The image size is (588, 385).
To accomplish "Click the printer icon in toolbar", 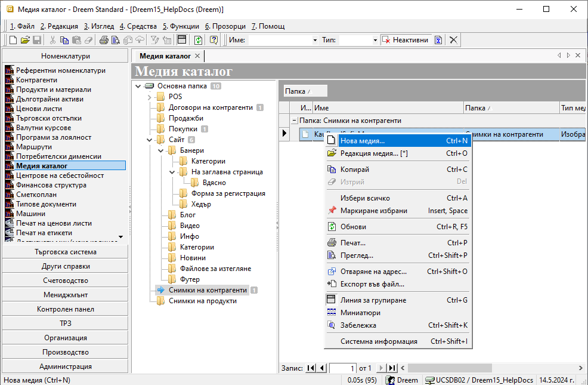I will click(104, 40).
